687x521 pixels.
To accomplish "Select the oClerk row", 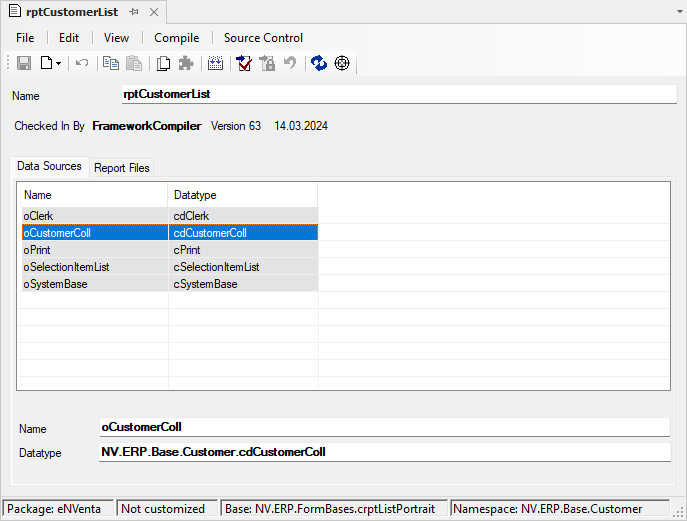I will pyautogui.click(x=170, y=216).
